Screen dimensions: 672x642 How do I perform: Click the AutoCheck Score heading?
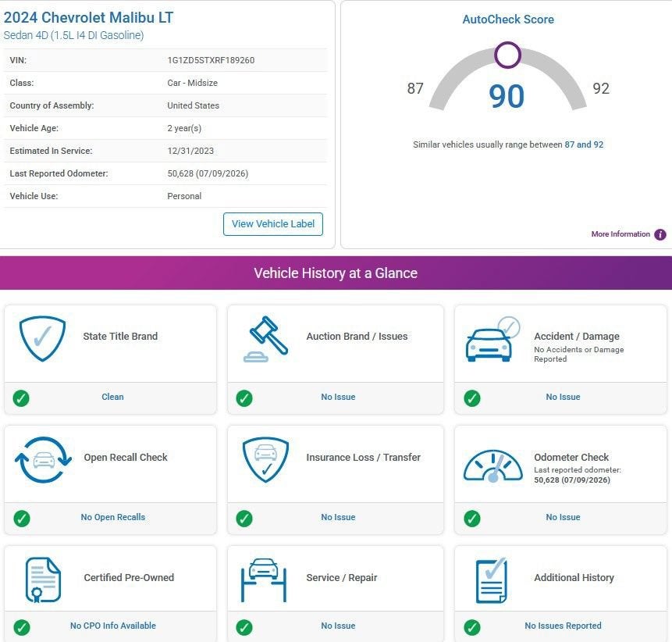point(508,20)
